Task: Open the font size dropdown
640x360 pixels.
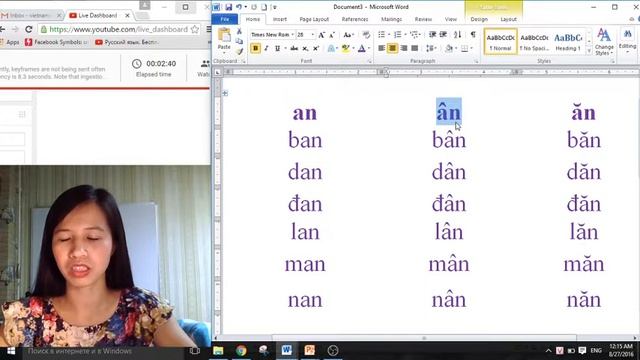Action: (x=313, y=35)
